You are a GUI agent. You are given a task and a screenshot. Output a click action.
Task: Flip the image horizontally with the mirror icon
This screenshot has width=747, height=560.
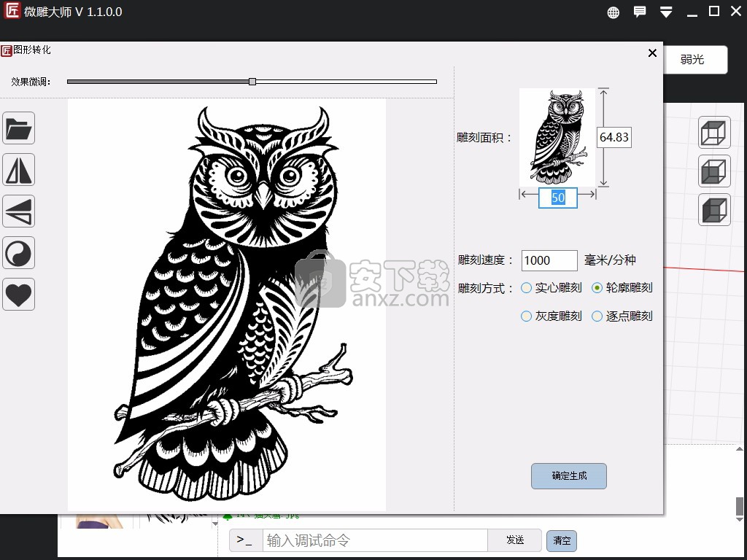18,169
